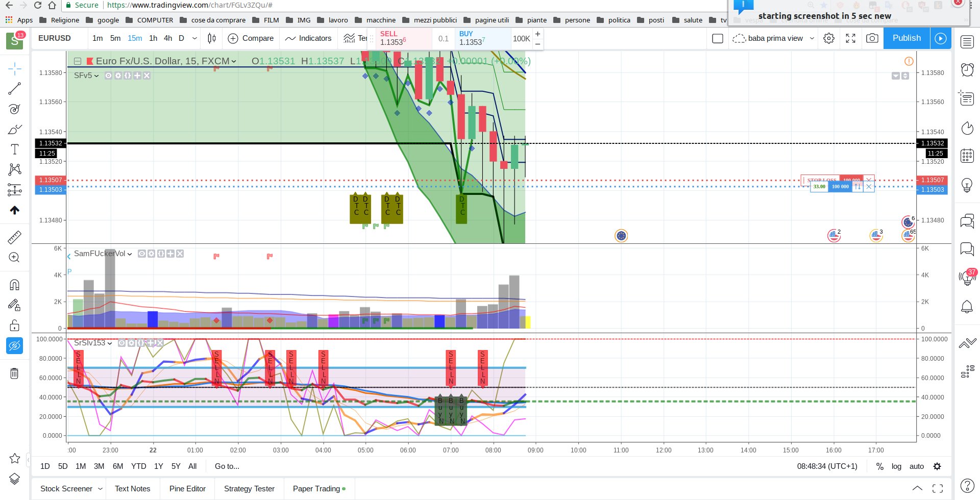Open the object tree layers icon
The height and width of the screenshot is (500, 980).
14,479
